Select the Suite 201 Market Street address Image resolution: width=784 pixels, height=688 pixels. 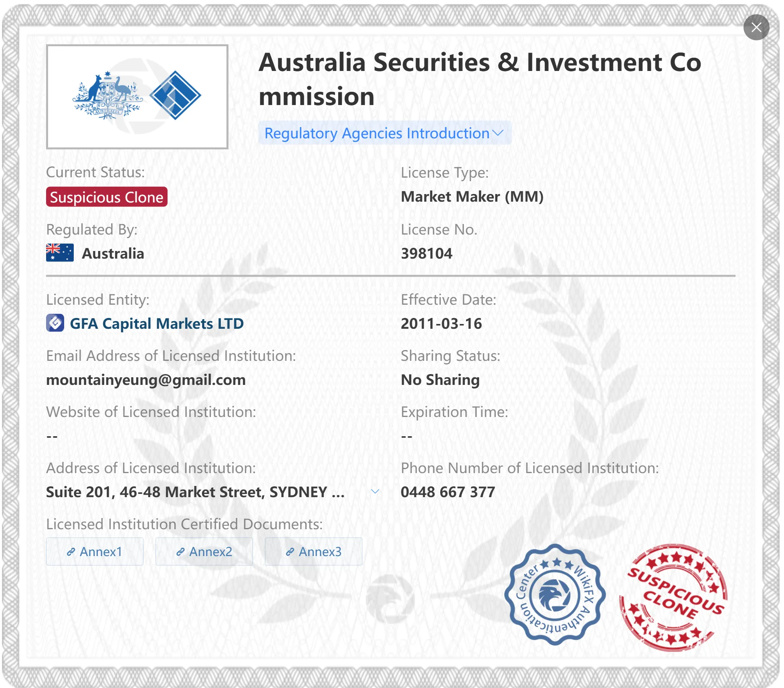pyautogui.click(x=195, y=492)
